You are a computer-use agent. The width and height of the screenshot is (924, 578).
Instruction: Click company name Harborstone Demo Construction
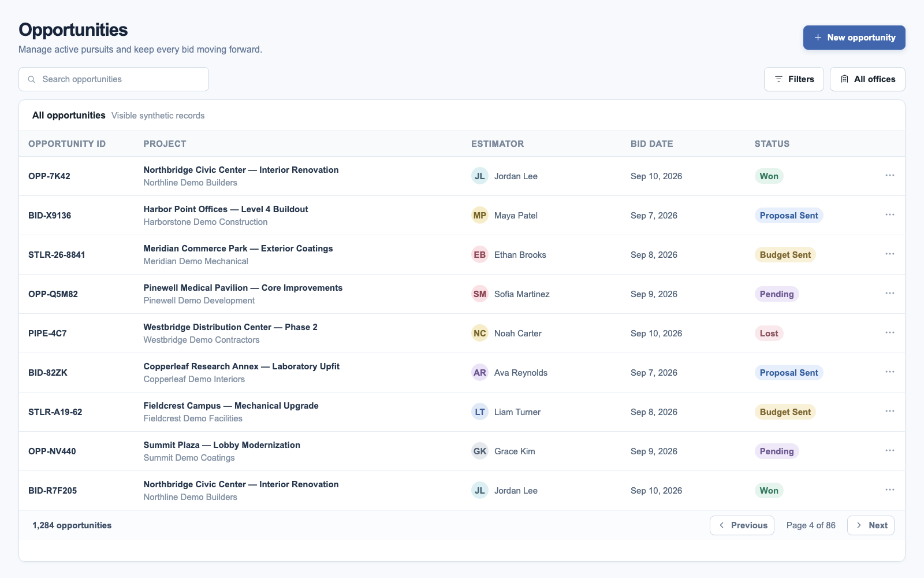(206, 222)
